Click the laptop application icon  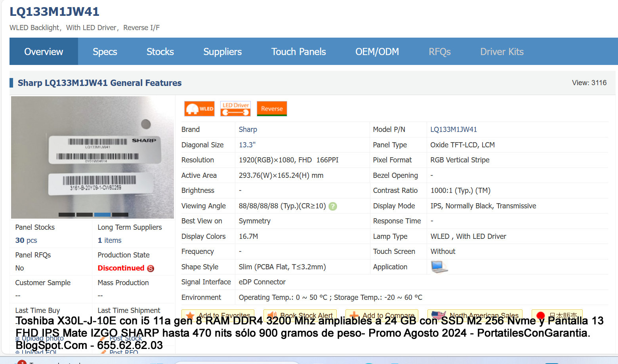click(439, 267)
